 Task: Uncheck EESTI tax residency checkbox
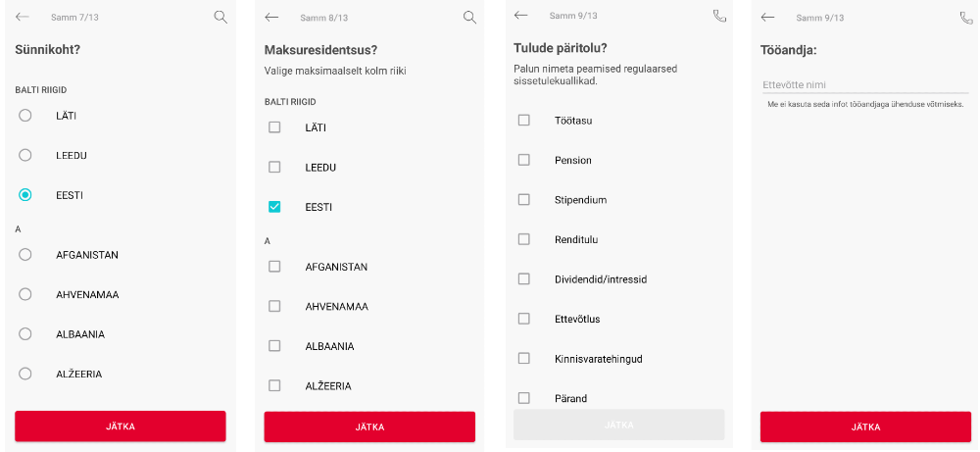pyautogui.click(x=274, y=206)
